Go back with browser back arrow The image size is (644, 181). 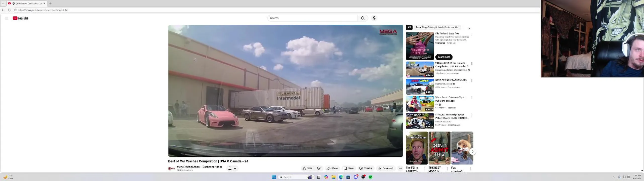pos(3,10)
